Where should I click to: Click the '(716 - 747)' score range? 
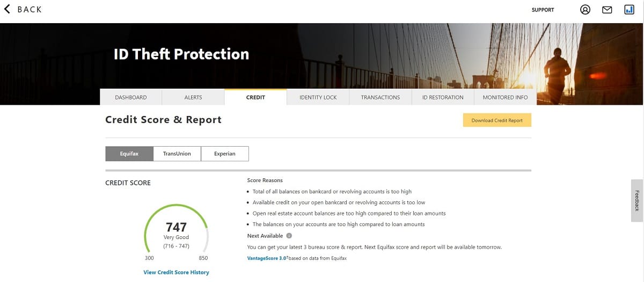click(x=176, y=246)
